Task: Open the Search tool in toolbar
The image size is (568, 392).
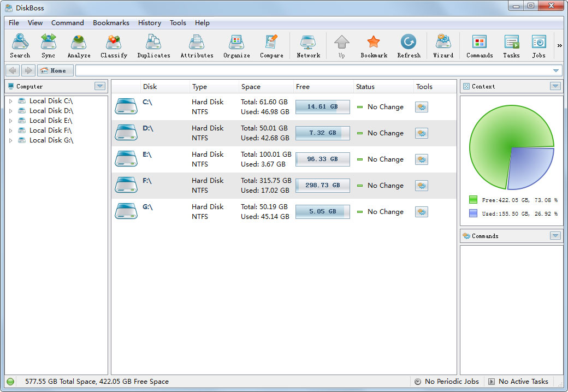Action: 20,46
